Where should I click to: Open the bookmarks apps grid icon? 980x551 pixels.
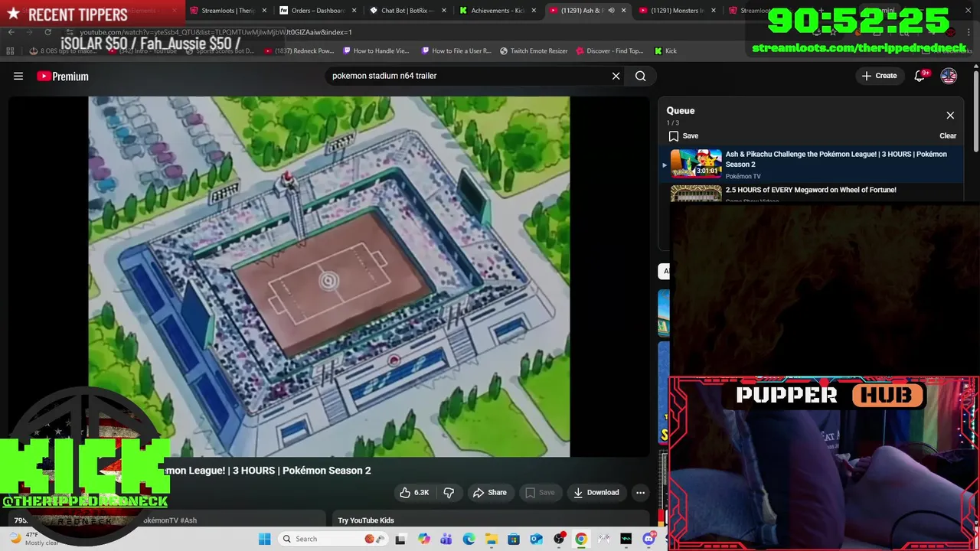(x=10, y=51)
